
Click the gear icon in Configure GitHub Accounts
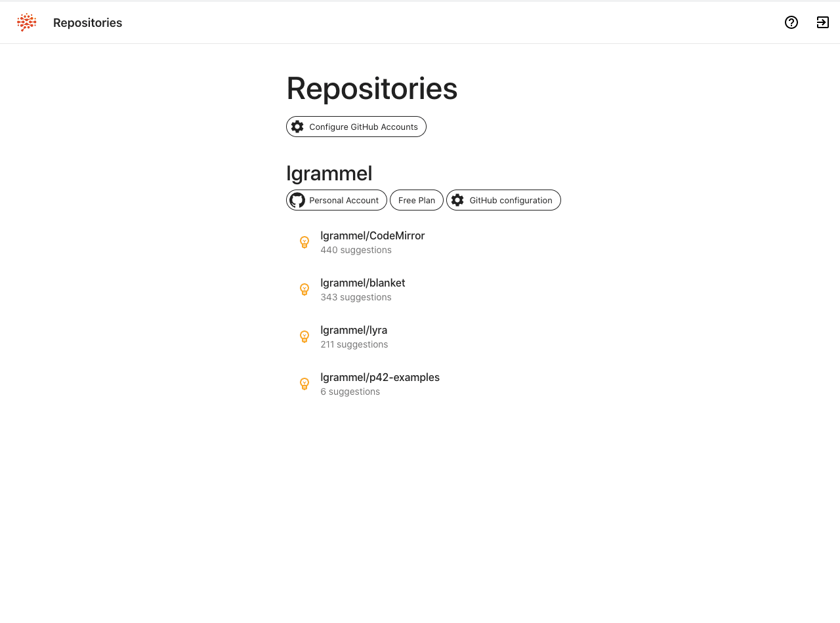click(x=297, y=127)
